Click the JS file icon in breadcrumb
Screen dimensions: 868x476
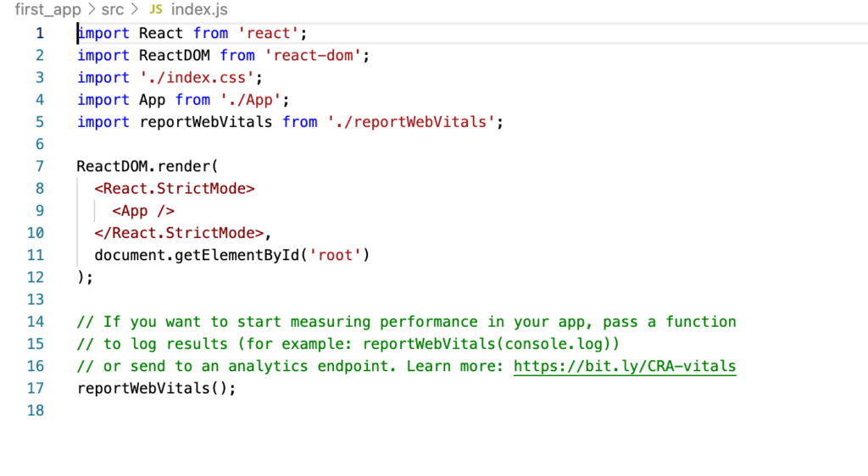[x=156, y=10]
